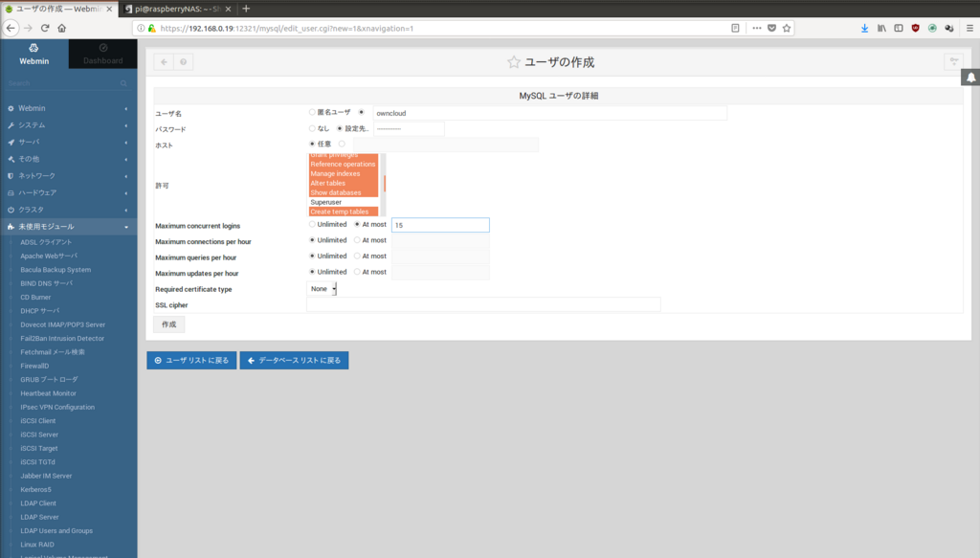Favorite page with star next to ユーザの作成

pos(514,62)
